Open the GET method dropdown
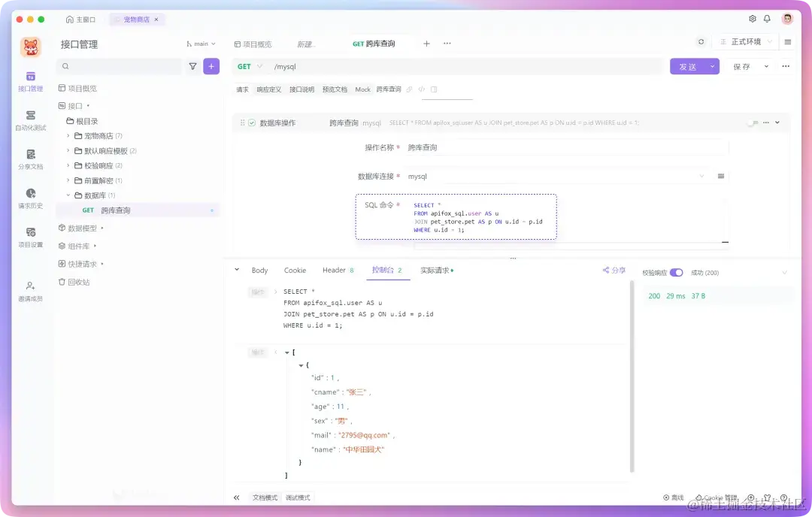 click(x=250, y=66)
